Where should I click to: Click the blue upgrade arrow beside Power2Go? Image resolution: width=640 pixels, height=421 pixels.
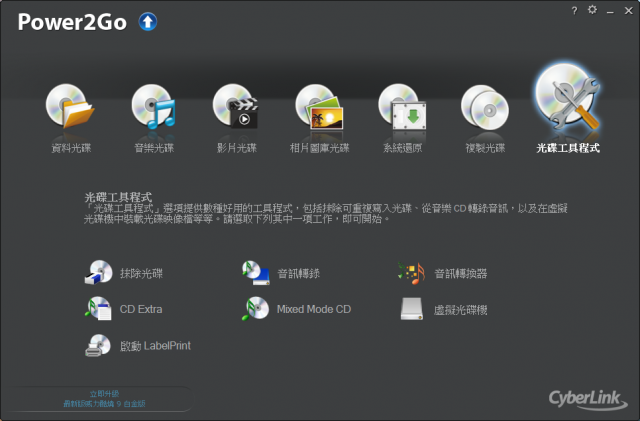[148, 22]
